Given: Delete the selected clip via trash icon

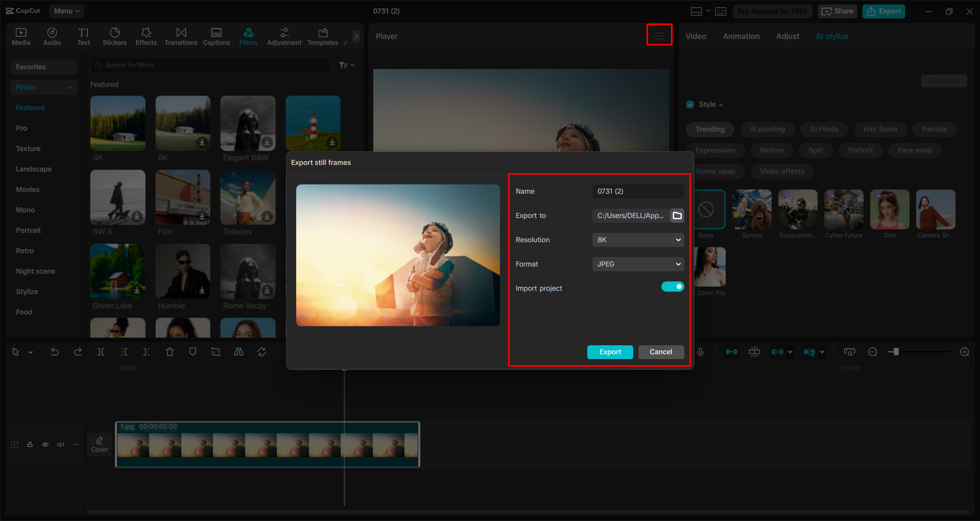Looking at the screenshot, I should tap(170, 351).
